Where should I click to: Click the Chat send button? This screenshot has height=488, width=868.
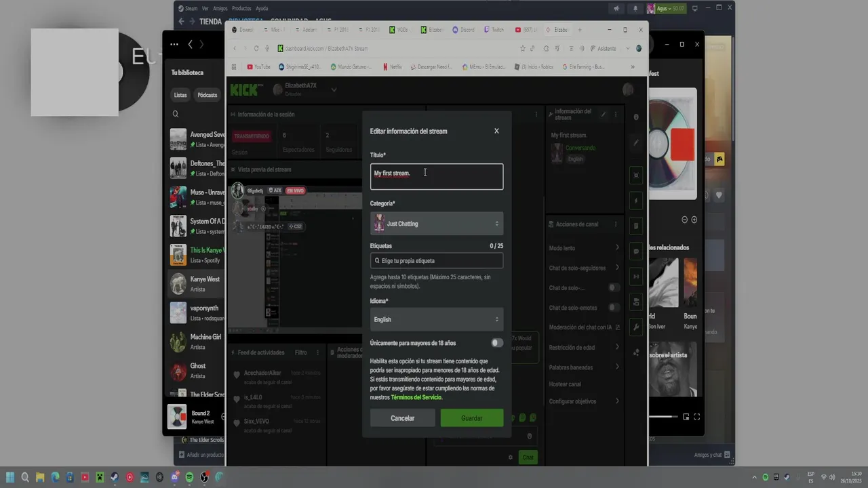[x=528, y=457]
